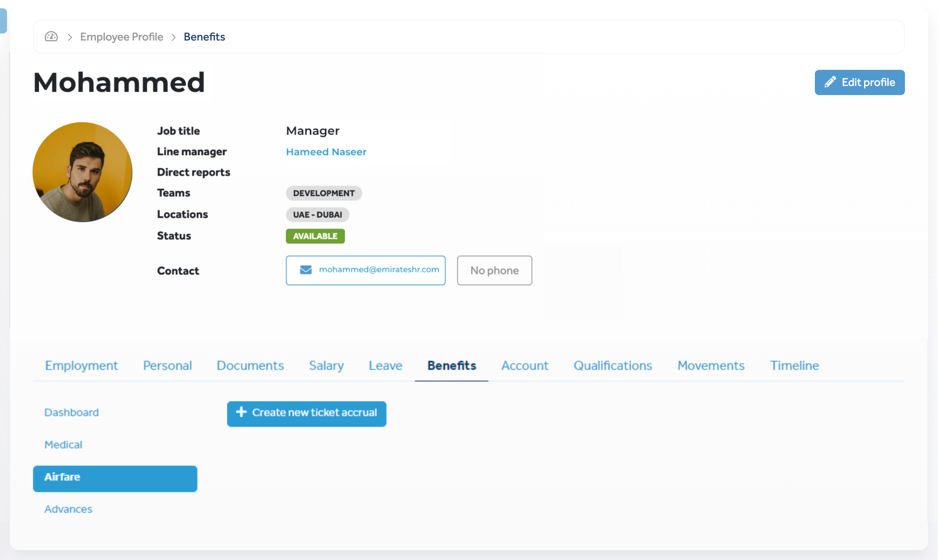This screenshot has width=938, height=560.
Task: Click the No phone contact button
Action: 494,270
